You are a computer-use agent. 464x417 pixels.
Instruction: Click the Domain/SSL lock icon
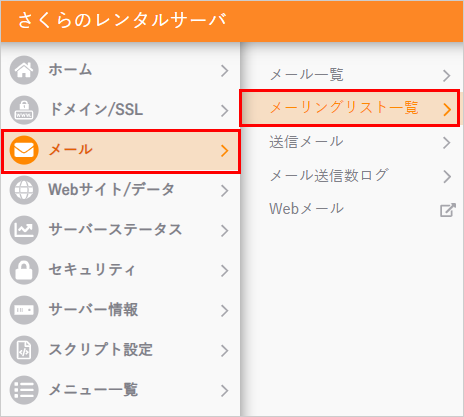pyautogui.click(x=24, y=110)
